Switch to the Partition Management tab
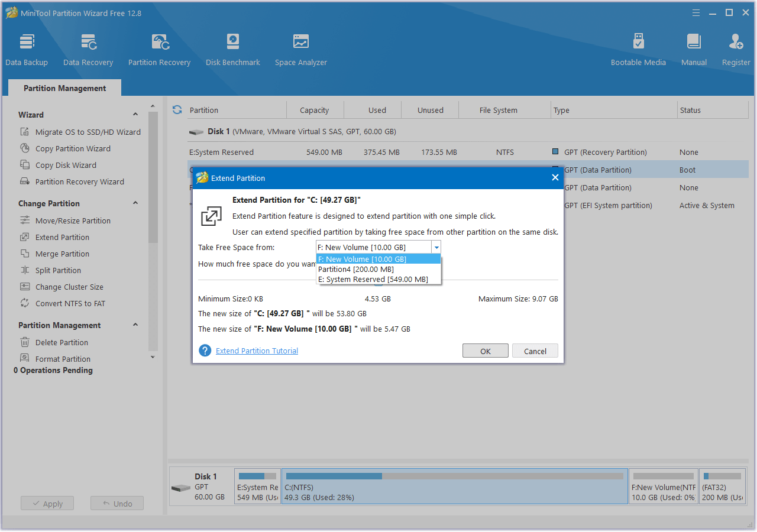Viewport: 757px width, 532px height. point(64,87)
